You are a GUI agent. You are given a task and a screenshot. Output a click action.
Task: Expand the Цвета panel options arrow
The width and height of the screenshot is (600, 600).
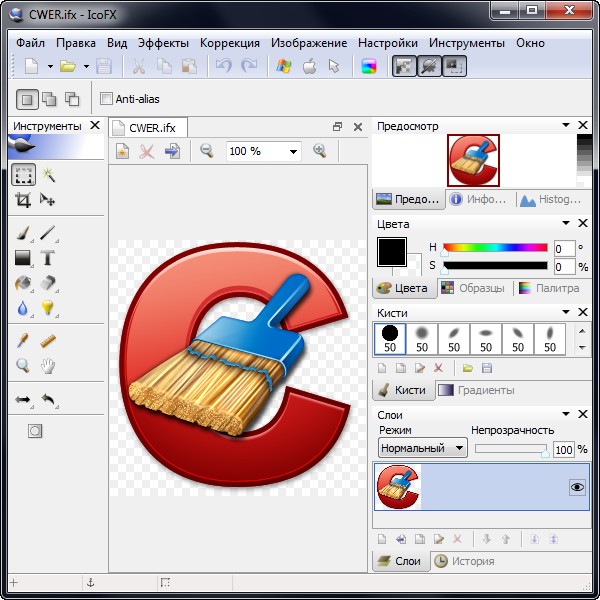tap(566, 224)
